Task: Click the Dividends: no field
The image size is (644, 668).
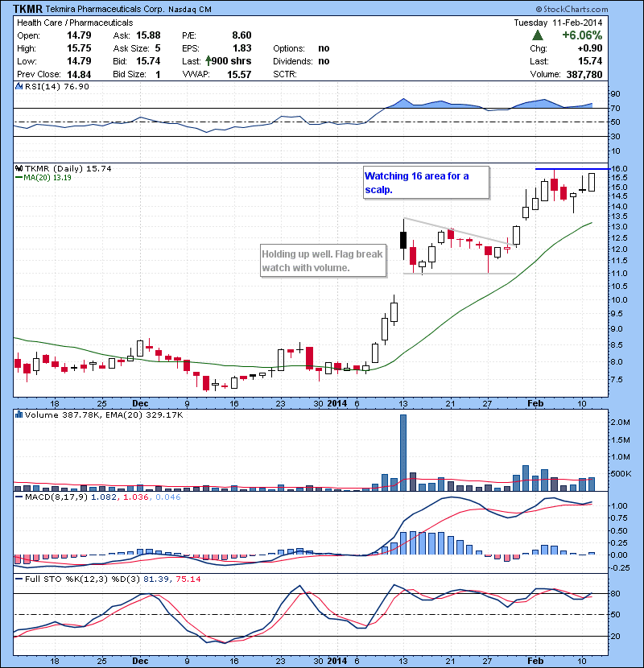Action: pos(301,61)
